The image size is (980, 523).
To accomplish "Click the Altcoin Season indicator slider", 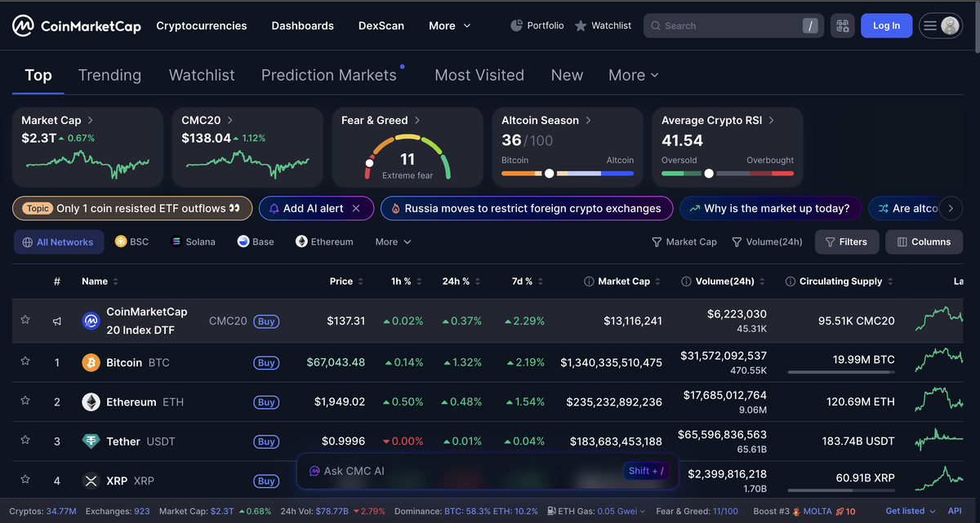I will click(550, 173).
